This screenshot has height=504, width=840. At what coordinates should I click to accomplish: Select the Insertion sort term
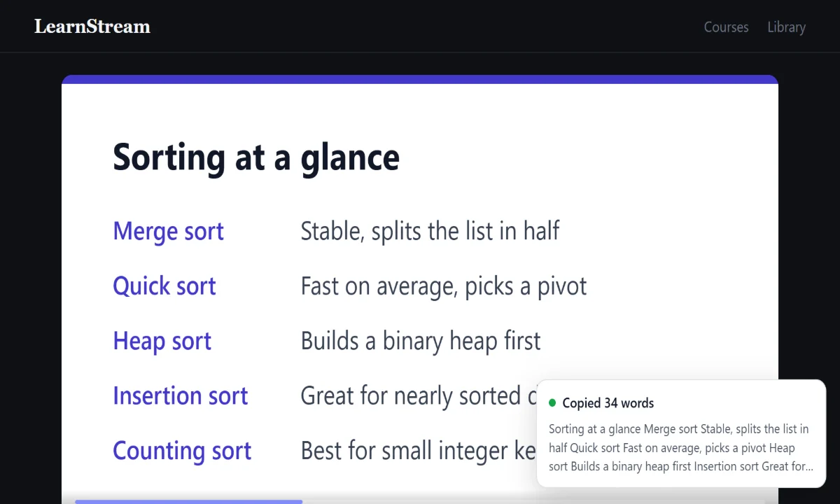pyautogui.click(x=181, y=395)
